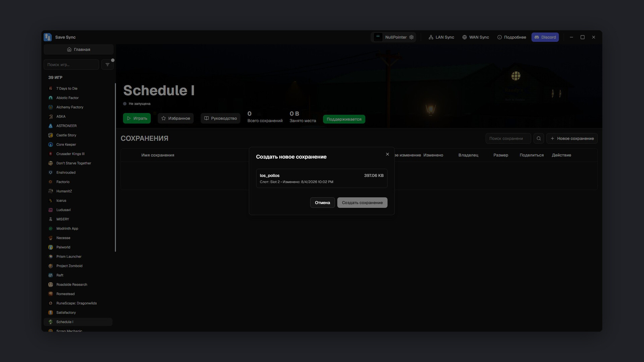Click the Отмена button
Screen dimensions: 644x362
322,202
